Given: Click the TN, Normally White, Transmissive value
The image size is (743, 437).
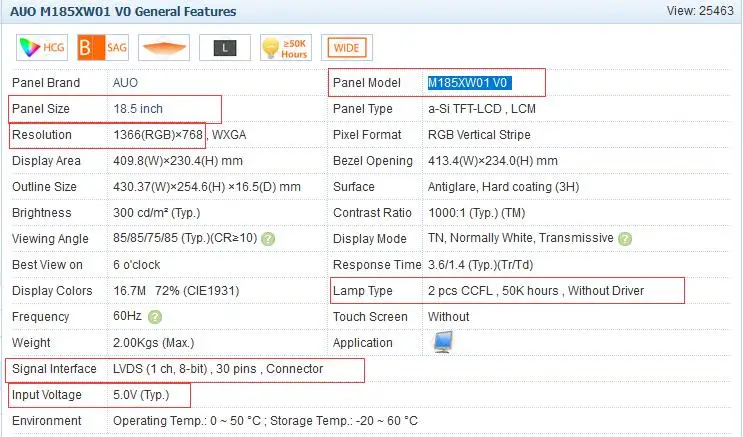Looking at the screenshot, I should [x=521, y=238].
